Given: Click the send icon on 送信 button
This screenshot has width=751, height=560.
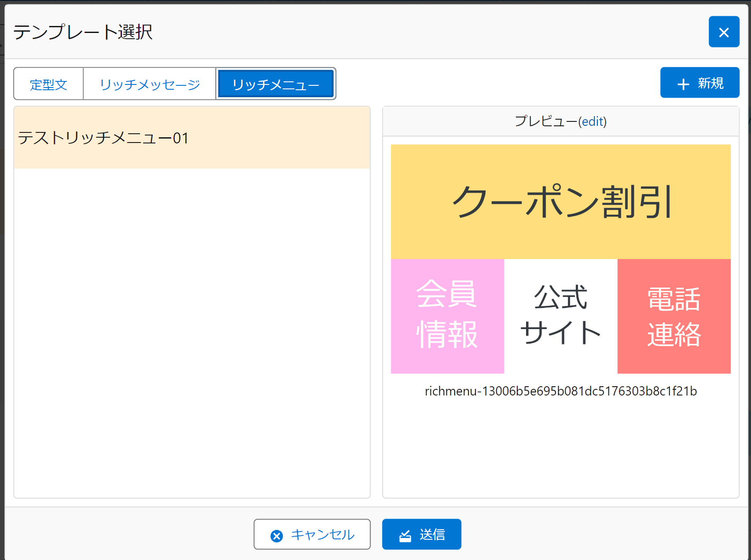Looking at the screenshot, I should [x=405, y=535].
